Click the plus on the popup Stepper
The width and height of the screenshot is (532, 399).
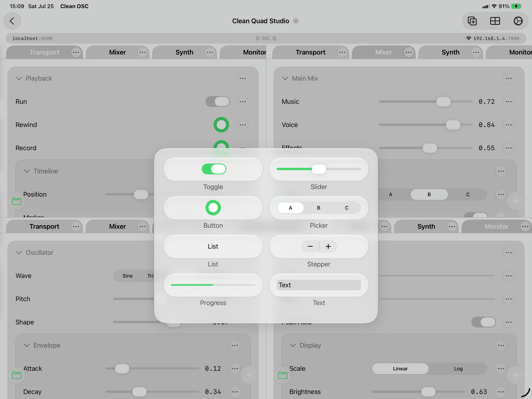(x=328, y=246)
